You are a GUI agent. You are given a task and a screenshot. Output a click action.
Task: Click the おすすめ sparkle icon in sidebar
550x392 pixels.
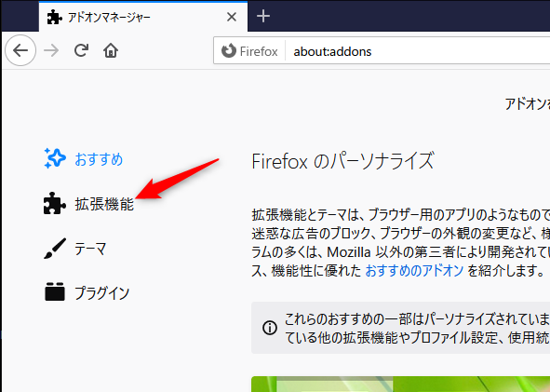click(55, 158)
